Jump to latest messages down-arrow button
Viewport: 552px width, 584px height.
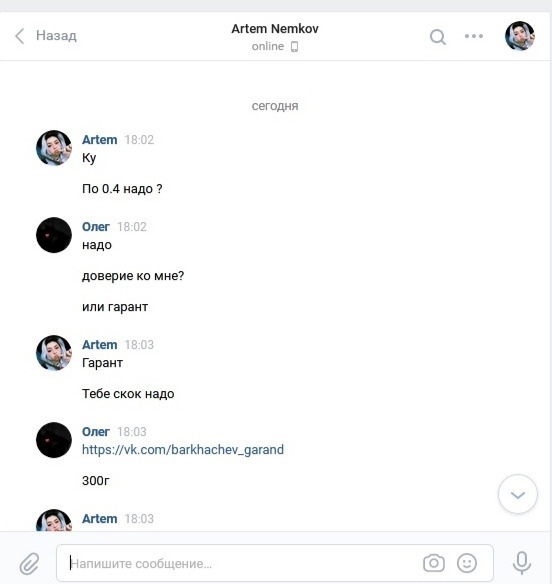point(518,494)
